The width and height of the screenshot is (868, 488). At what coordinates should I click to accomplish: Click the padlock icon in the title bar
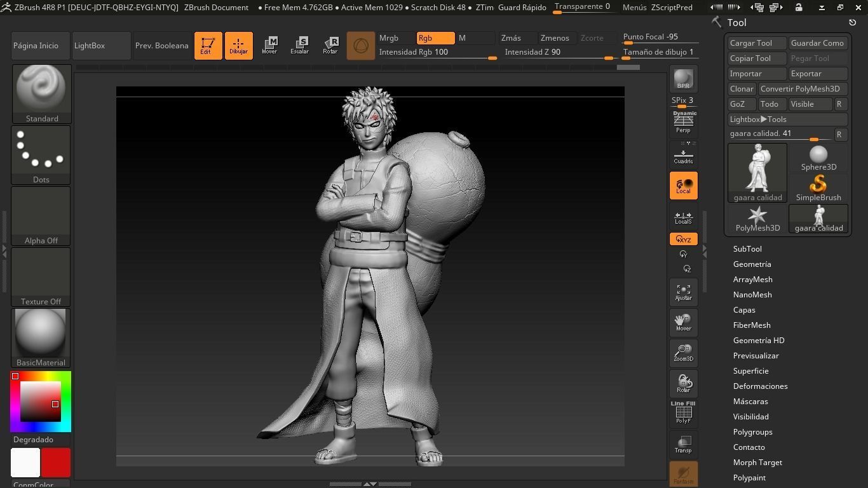pos(799,7)
